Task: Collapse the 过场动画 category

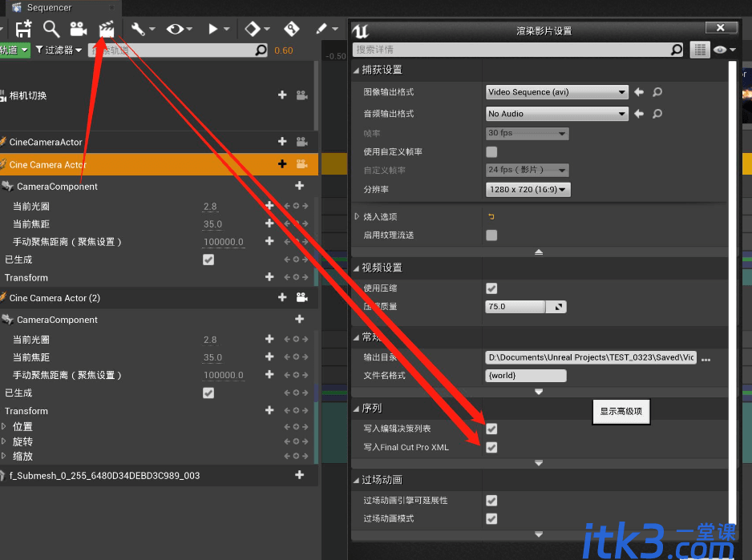Action: (x=356, y=481)
